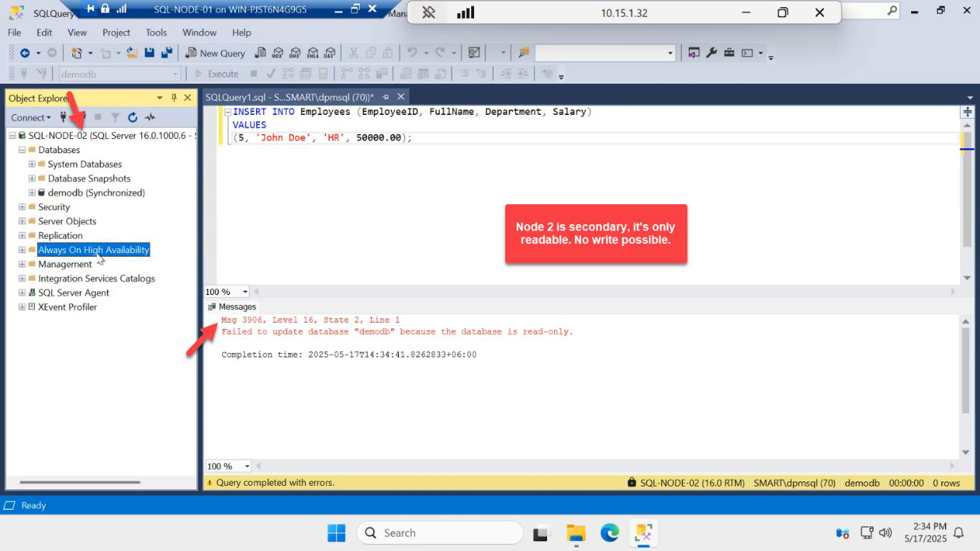Click the Windows Start button

pos(336,533)
